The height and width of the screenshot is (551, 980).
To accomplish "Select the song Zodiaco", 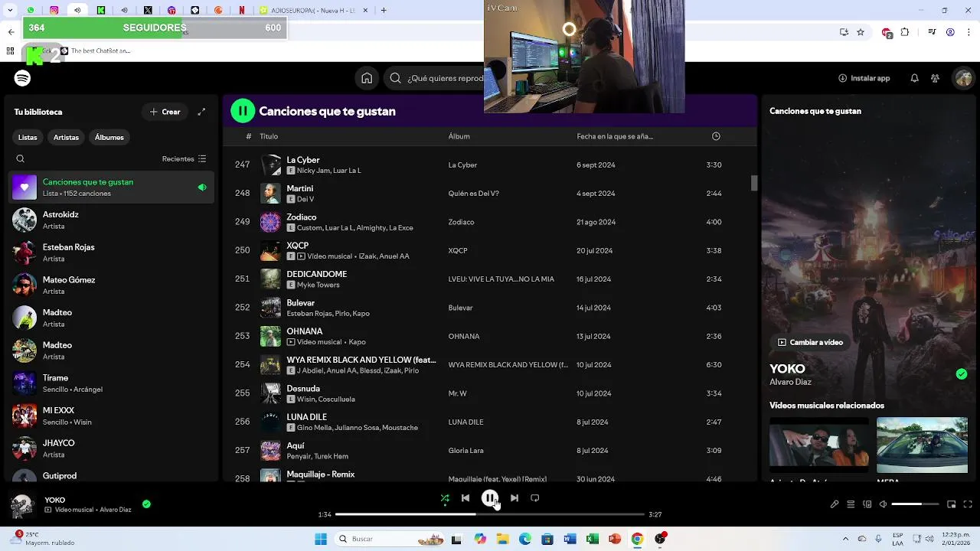I will (302, 217).
